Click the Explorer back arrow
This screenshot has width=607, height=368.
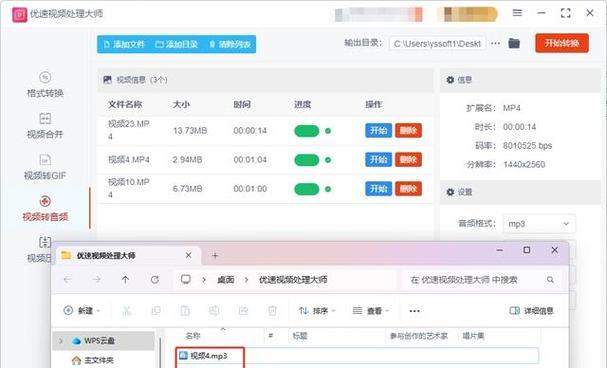pyautogui.click(x=68, y=279)
